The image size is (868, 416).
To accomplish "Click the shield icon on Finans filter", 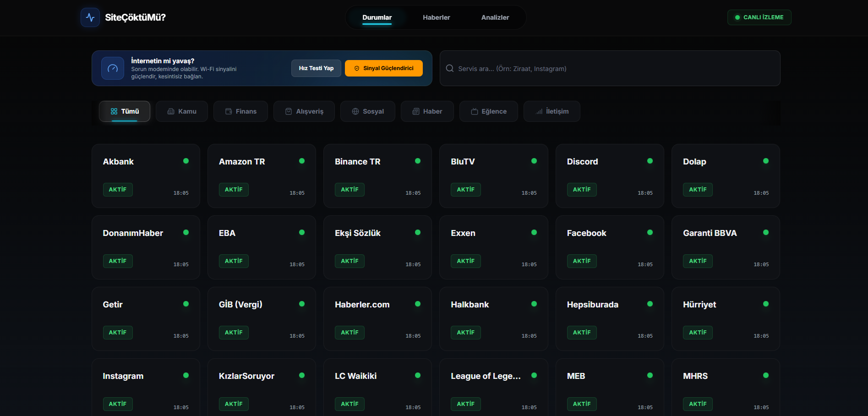I will [228, 111].
